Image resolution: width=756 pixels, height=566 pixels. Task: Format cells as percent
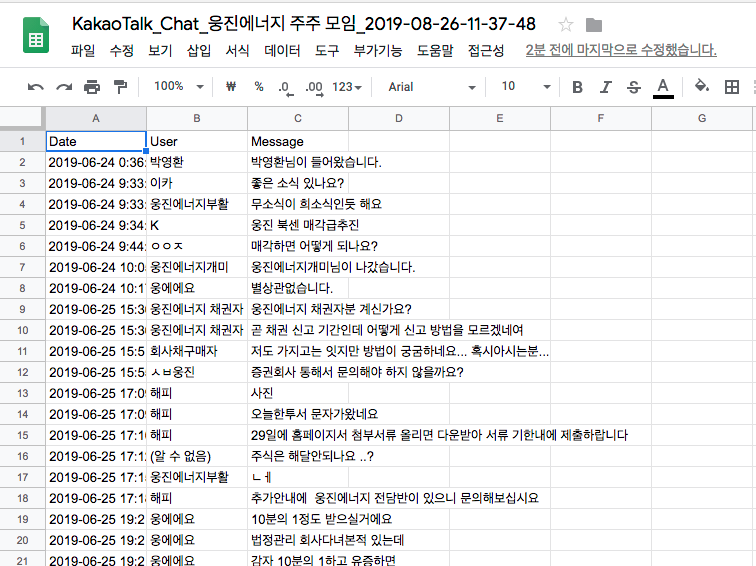pos(259,87)
